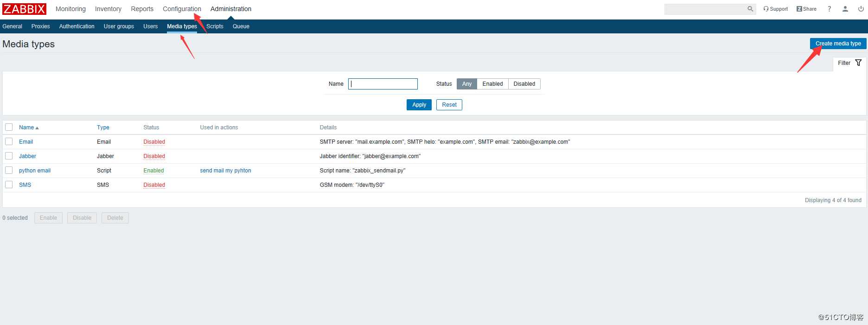The height and width of the screenshot is (325, 868).
Task: Tick the checkbox for SMS row
Action: click(9, 185)
